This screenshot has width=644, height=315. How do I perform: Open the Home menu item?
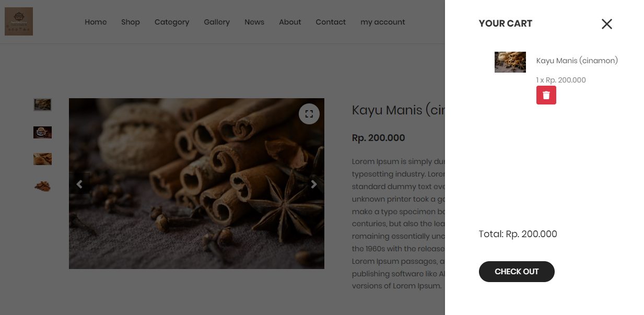point(96,22)
